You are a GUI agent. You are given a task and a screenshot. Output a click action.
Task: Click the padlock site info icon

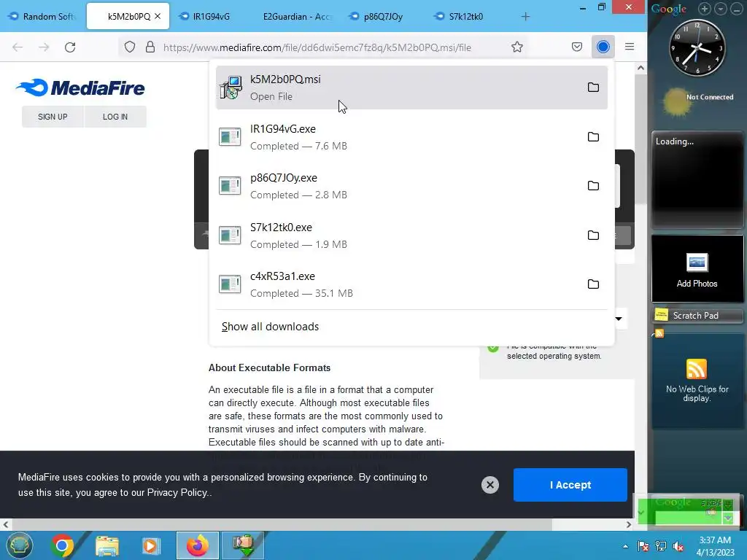[x=150, y=47]
